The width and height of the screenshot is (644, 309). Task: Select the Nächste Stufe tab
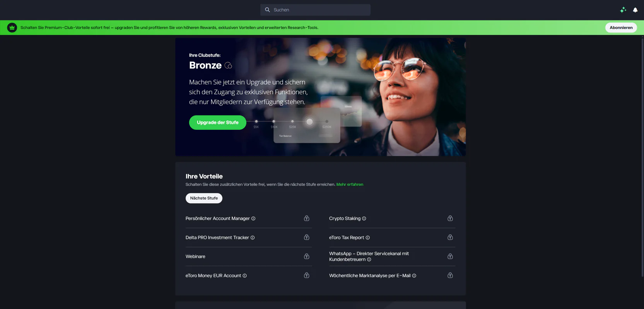pos(204,198)
